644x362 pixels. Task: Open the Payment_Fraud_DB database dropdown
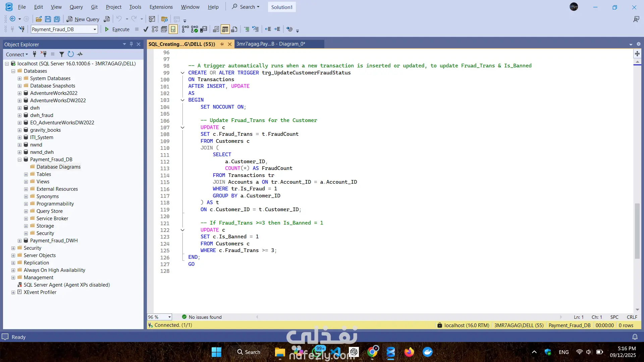[95, 29]
